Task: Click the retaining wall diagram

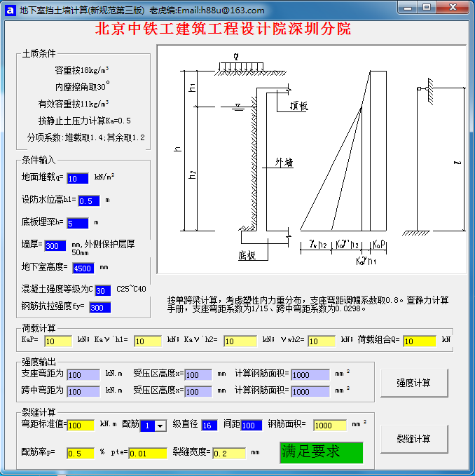Action: tap(312, 159)
